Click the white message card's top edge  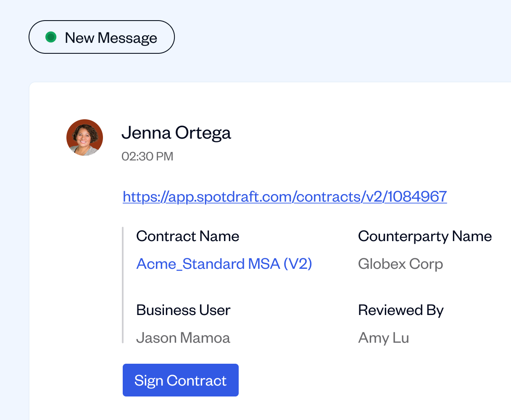[x=269, y=83]
